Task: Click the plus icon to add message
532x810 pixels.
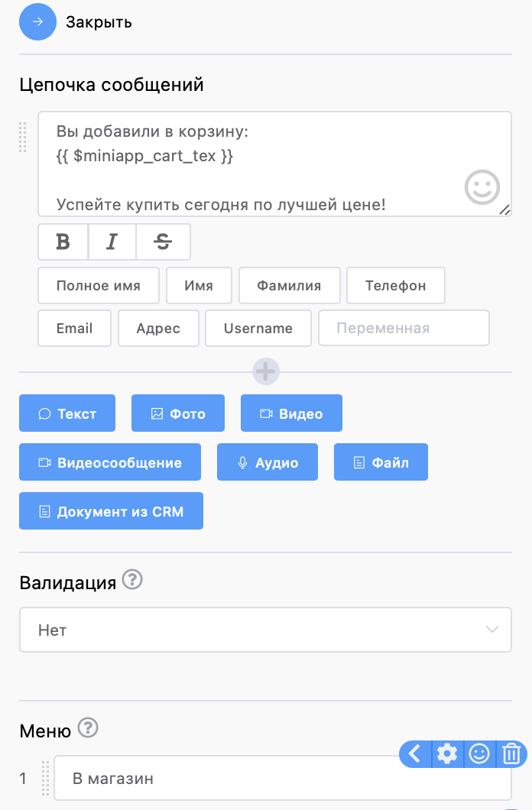Action: [x=265, y=372]
